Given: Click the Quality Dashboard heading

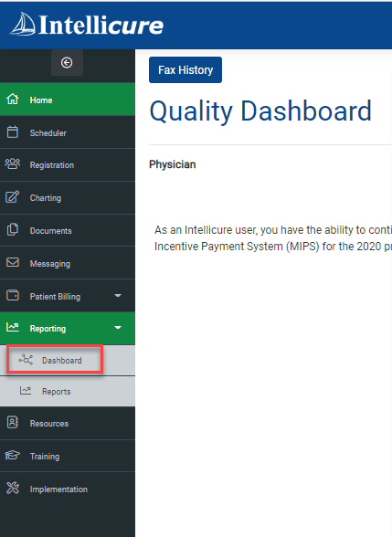Looking at the screenshot, I should coord(260,111).
